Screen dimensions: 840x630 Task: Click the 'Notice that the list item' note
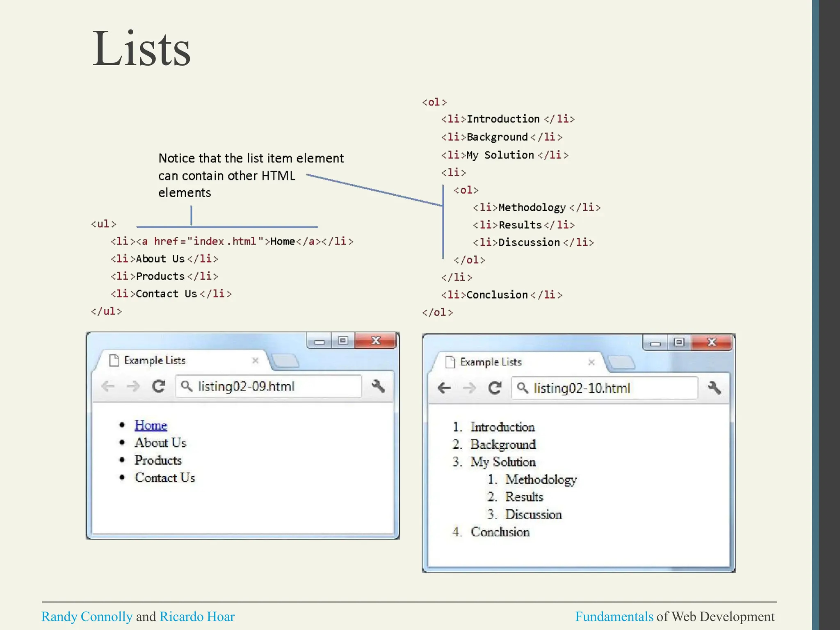(251, 176)
